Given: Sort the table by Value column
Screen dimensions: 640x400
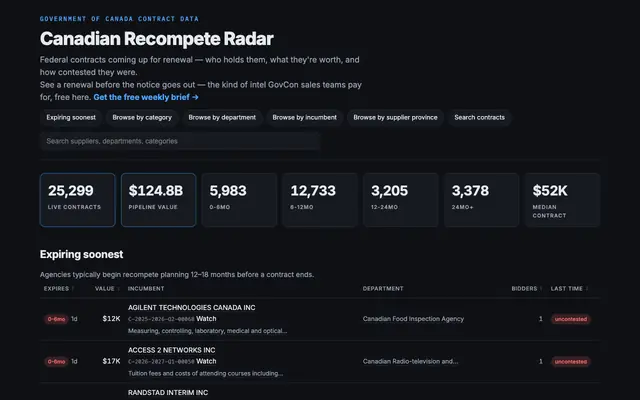Looking at the screenshot, I should point(107,289).
